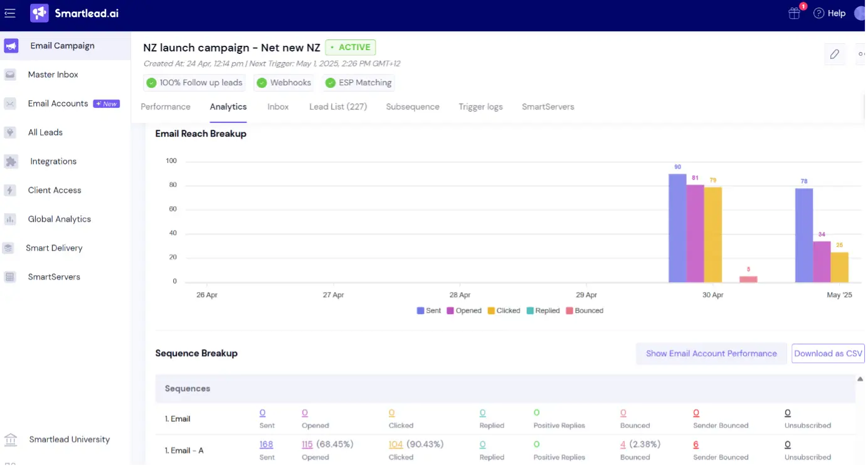Image resolution: width=868 pixels, height=467 pixels.
Task: Click the SmartServers sidebar icon
Action: [10, 276]
